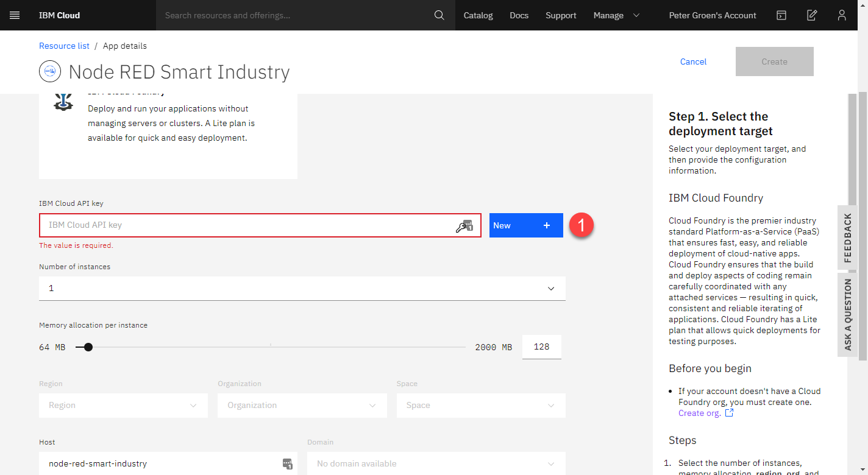
Task: Open the cost estimator edit icon
Action: coord(812,15)
